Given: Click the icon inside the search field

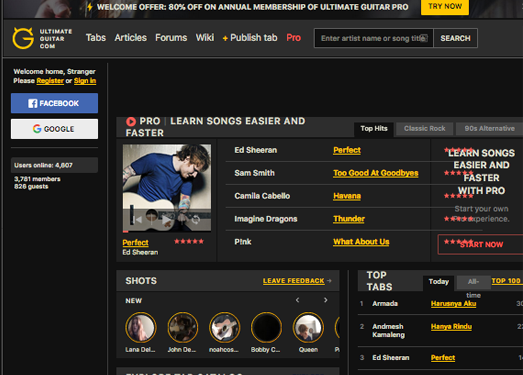Looking at the screenshot, I should click(424, 38).
